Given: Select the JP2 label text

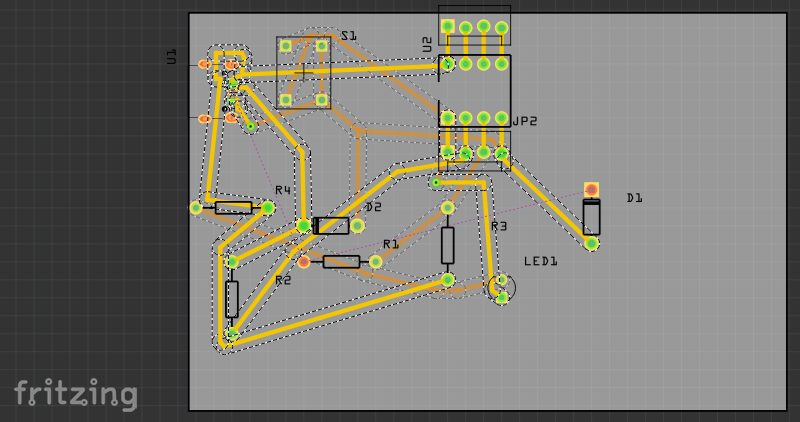Looking at the screenshot, I should pyautogui.click(x=525, y=121).
